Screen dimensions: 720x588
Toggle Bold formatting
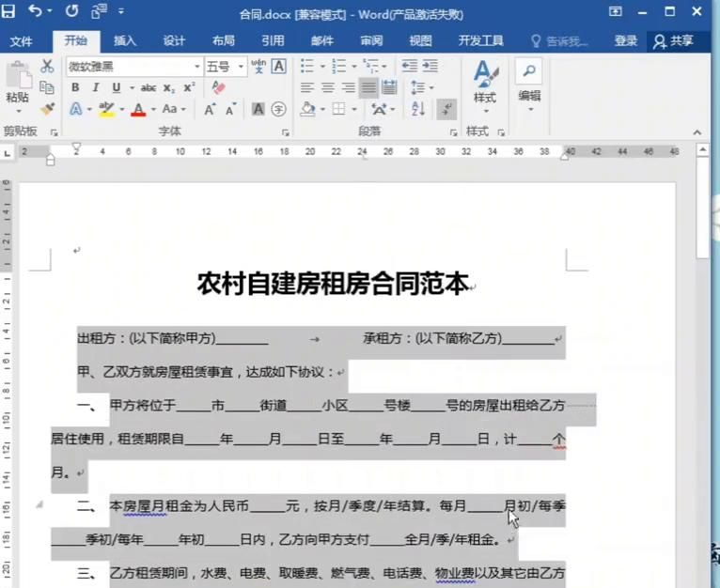75,87
